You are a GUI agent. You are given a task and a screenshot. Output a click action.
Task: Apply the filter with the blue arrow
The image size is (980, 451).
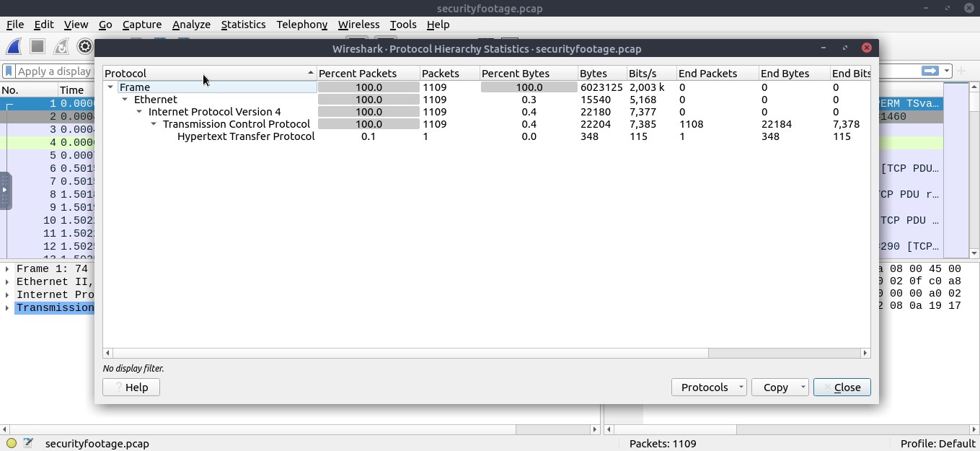click(x=930, y=71)
